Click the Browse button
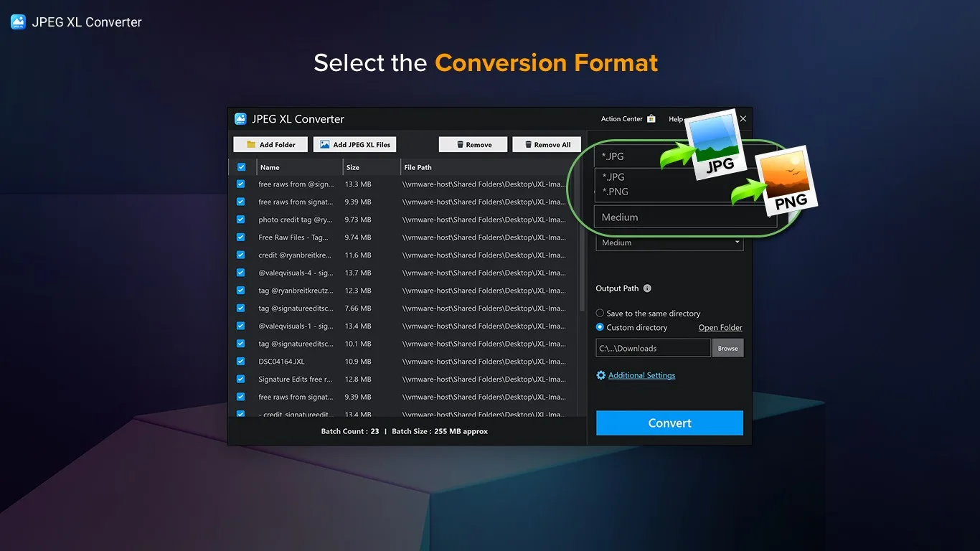980x551 pixels. click(x=728, y=348)
